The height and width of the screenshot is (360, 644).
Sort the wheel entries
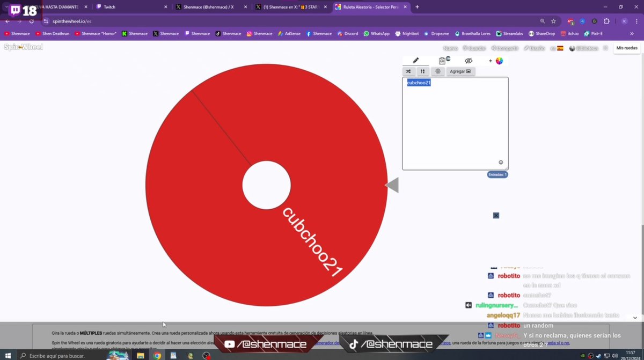point(422,71)
